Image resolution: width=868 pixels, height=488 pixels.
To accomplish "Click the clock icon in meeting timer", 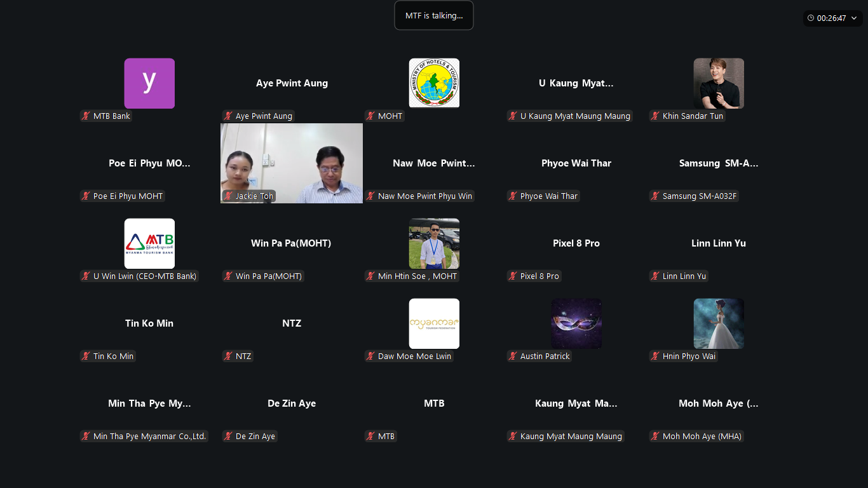I will coord(811,18).
